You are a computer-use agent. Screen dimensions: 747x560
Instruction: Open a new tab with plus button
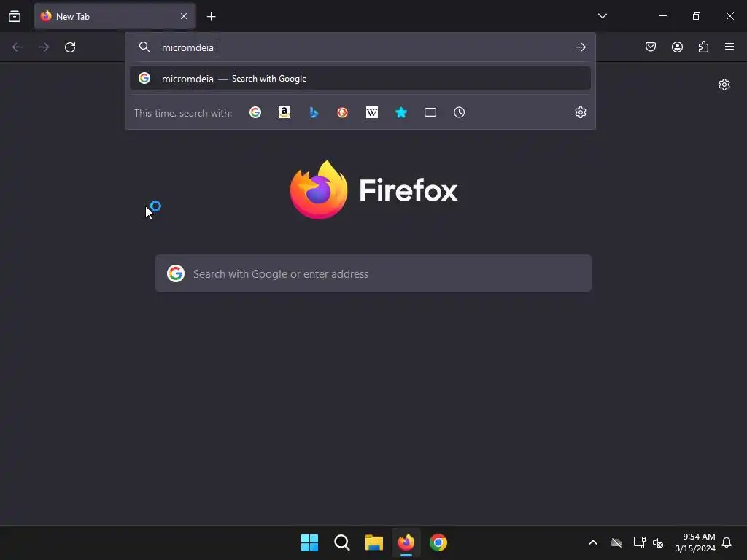(211, 17)
